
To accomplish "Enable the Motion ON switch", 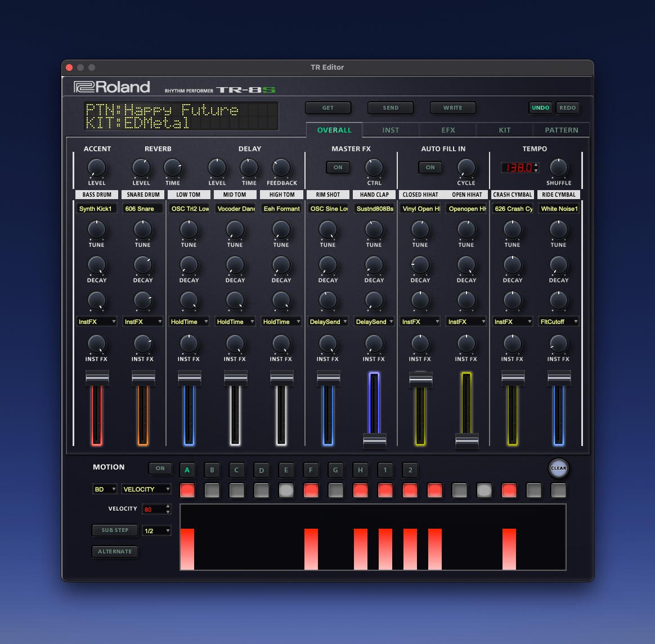I will pos(160,468).
